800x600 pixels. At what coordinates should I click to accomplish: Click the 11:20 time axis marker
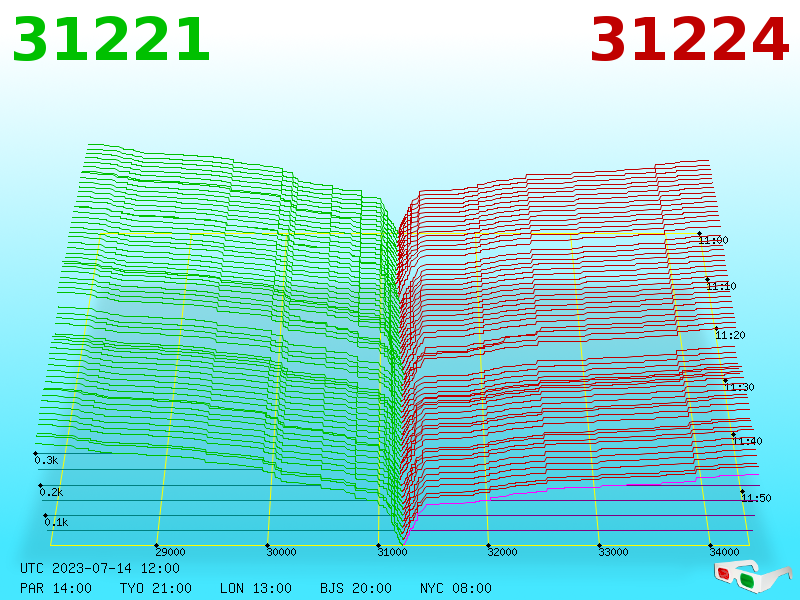coord(731,335)
